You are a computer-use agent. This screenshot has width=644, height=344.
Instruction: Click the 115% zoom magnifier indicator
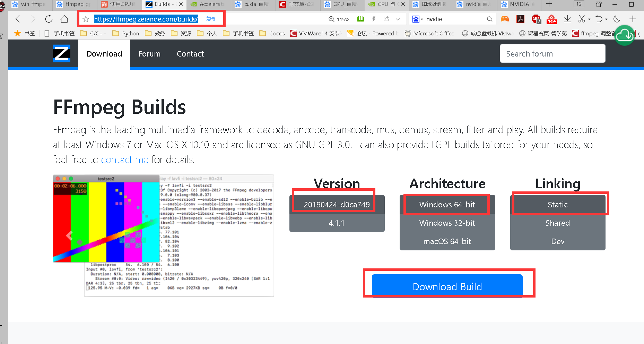point(339,19)
